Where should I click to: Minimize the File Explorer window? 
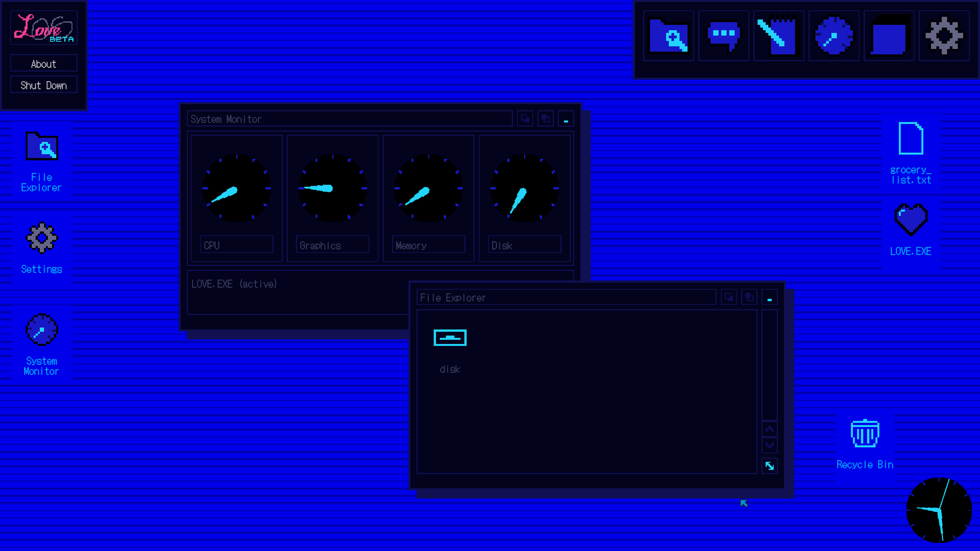[770, 297]
